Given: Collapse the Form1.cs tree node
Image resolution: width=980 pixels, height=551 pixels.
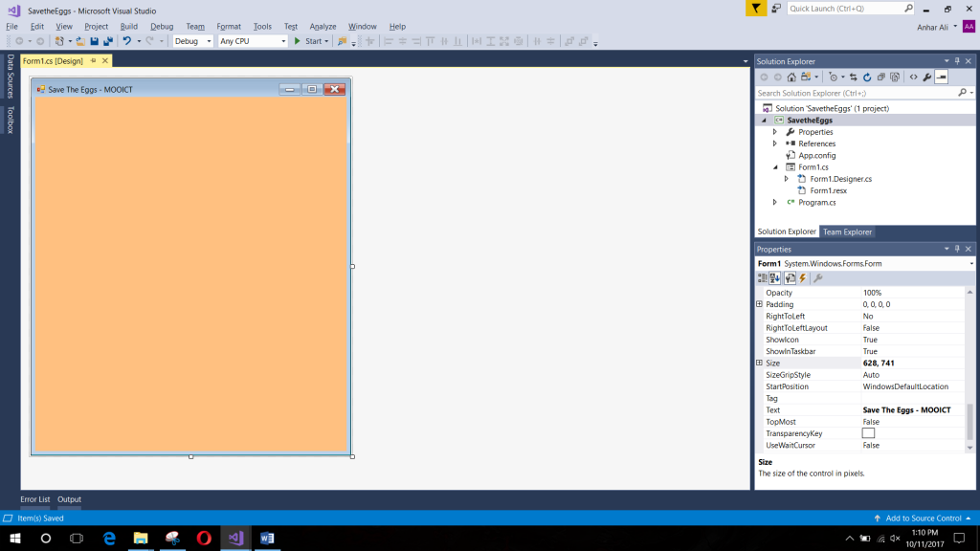Looking at the screenshot, I should [x=775, y=166].
